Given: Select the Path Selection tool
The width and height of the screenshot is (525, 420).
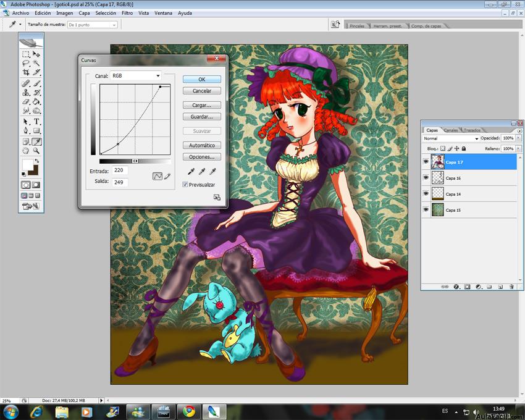Looking at the screenshot, I should (x=26, y=121).
